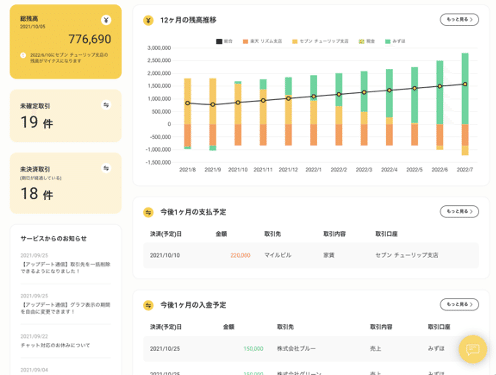The height and width of the screenshot is (375, 496).
Task: Click the arrows icon next to 今後1ヶ月の支払予定
Action: 148,212
